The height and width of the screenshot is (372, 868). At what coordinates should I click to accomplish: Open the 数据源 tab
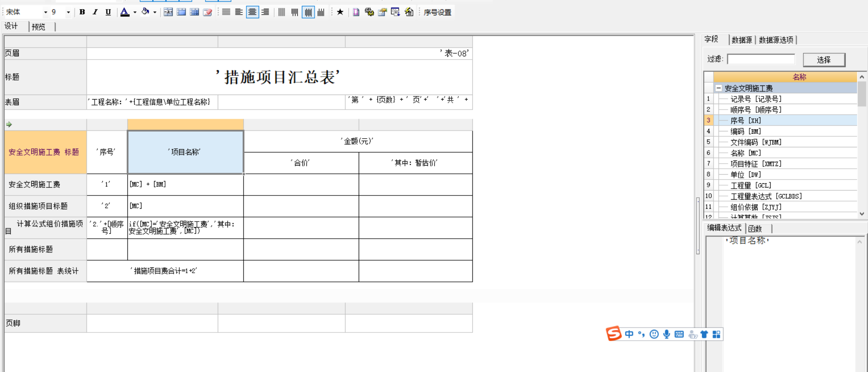point(742,40)
